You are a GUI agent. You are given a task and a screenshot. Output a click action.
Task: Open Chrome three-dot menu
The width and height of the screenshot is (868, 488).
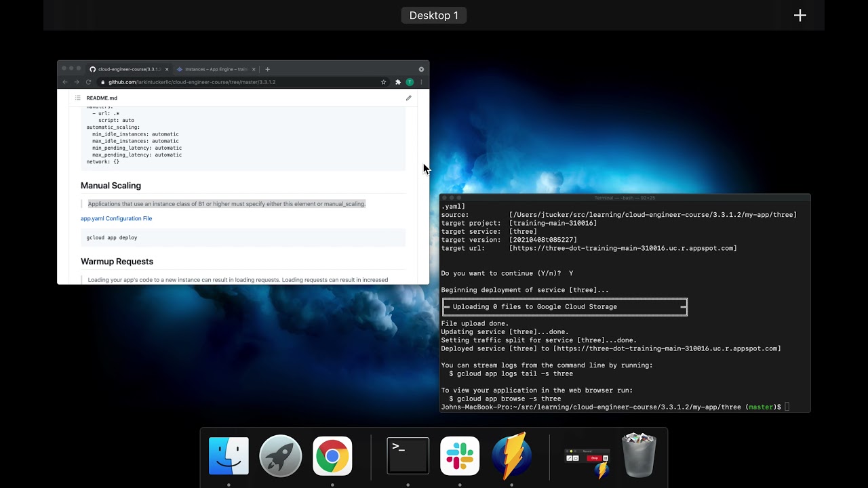[421, 82]
